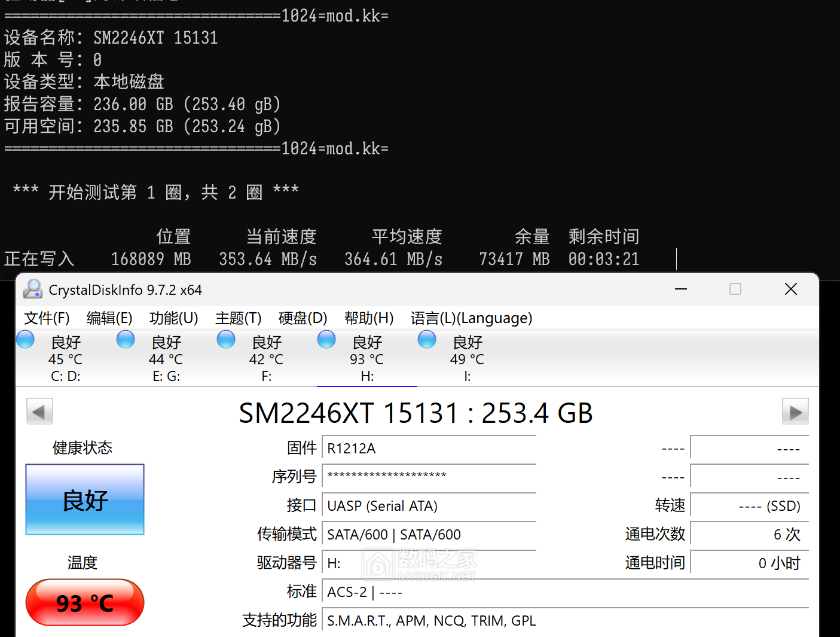The height and width of the screenshot is (637, 840).
Task: Click terminal 报告容量 236.00 GB line
Action: coord(142,104)
